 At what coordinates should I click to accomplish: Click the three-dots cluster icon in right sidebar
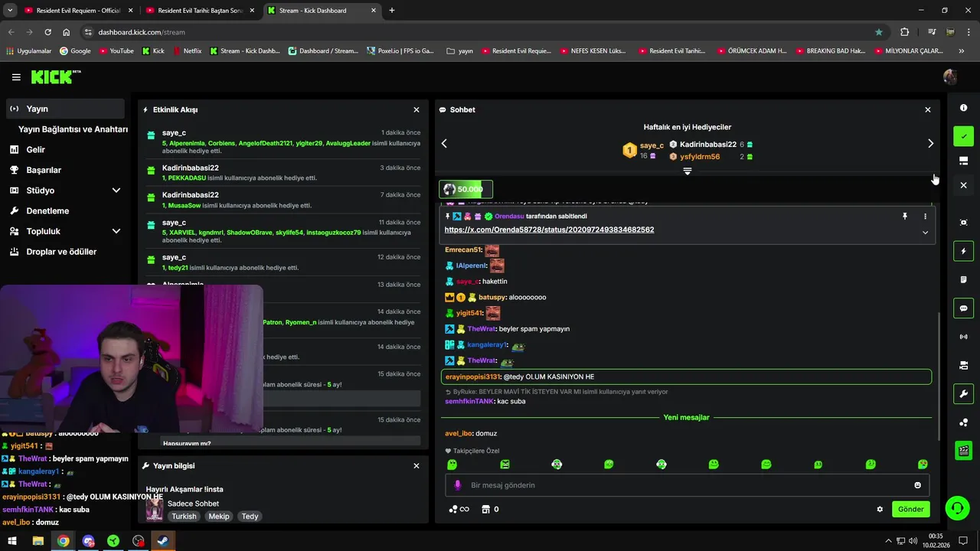pos(964,422)
